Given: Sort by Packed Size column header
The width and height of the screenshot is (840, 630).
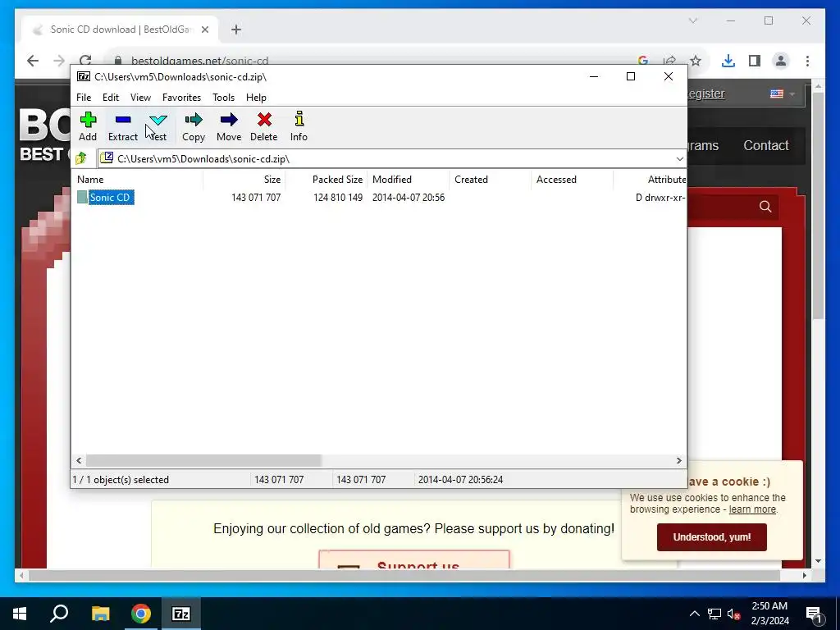Looking at the screenshot, I should click(326, 180).
